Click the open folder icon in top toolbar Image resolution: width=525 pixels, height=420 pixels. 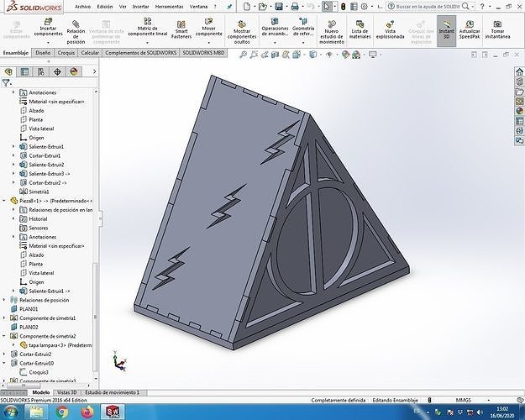[x=262, y=7]
